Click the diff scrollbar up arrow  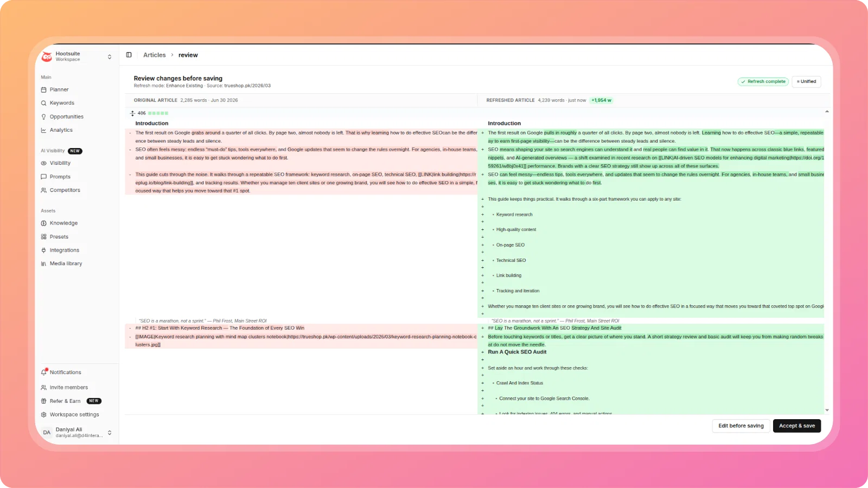click(827, 111)
